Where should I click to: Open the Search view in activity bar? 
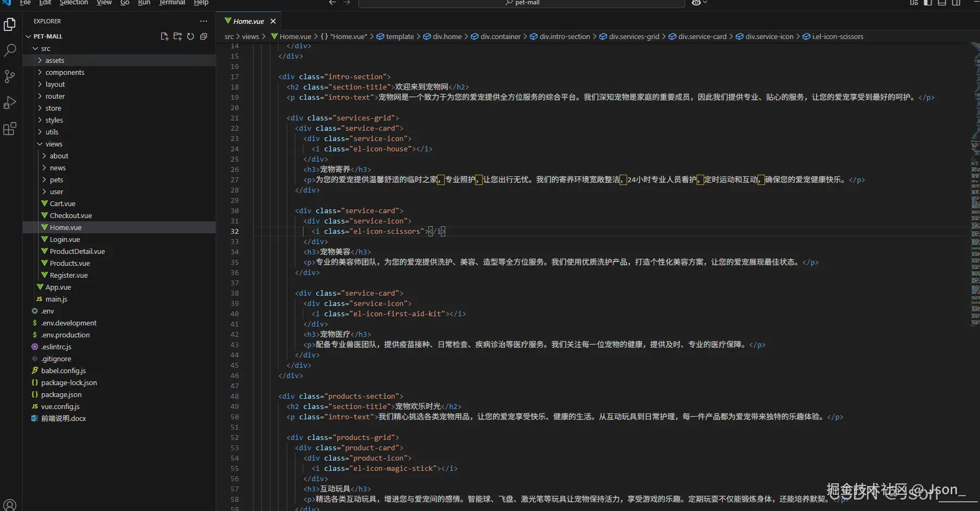click(x=10, y=50)
